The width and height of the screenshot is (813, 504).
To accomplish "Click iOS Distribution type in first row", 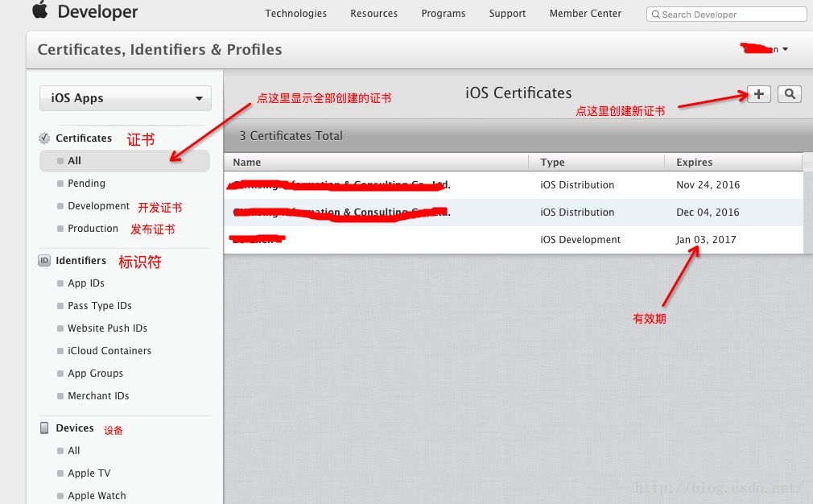I will 577,185.
